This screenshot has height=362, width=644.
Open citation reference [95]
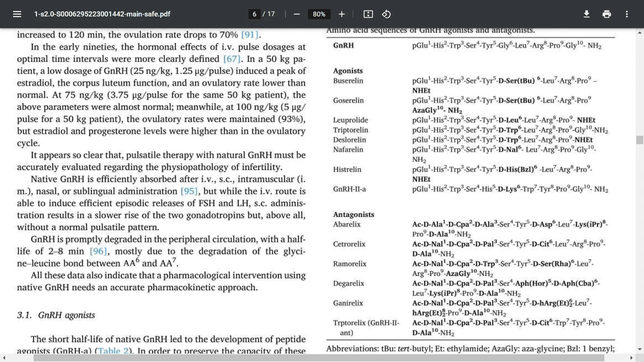(x=189, y=191)
